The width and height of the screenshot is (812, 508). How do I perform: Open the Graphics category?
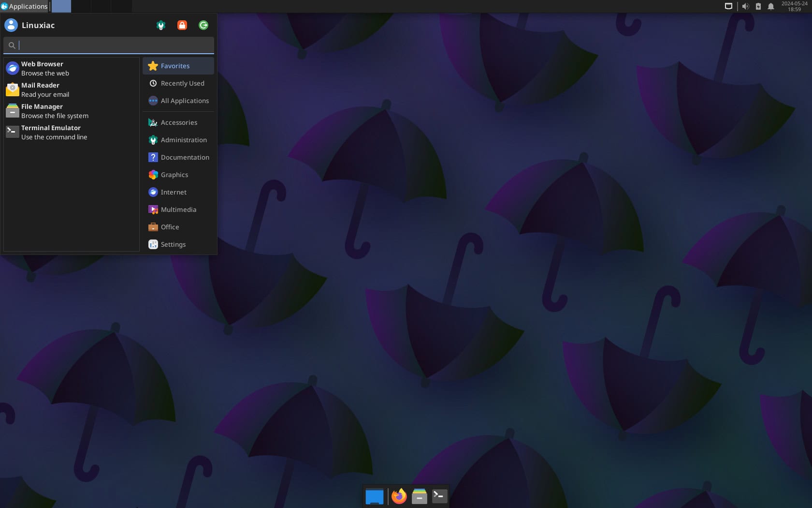point(174,175)
